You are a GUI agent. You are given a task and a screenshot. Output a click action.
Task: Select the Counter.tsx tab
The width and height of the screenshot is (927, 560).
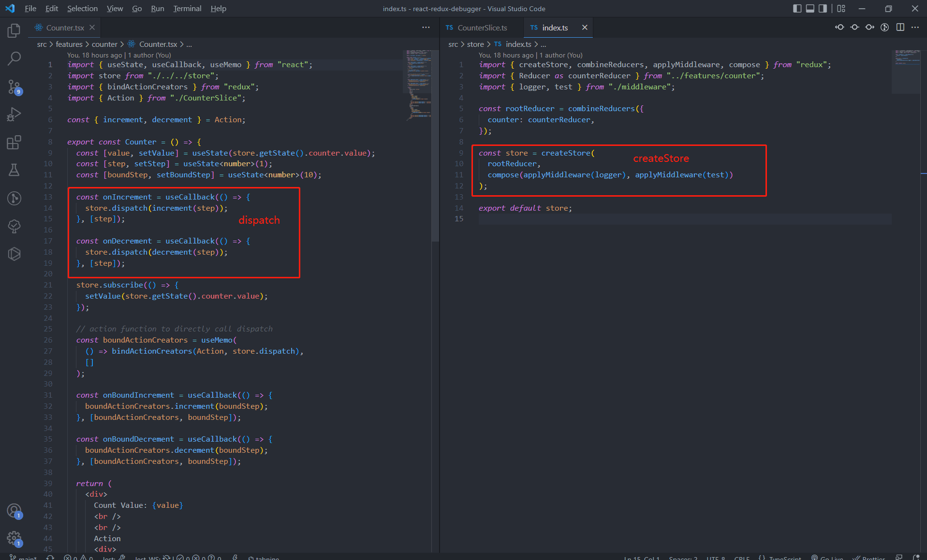[x=65, y=28]
